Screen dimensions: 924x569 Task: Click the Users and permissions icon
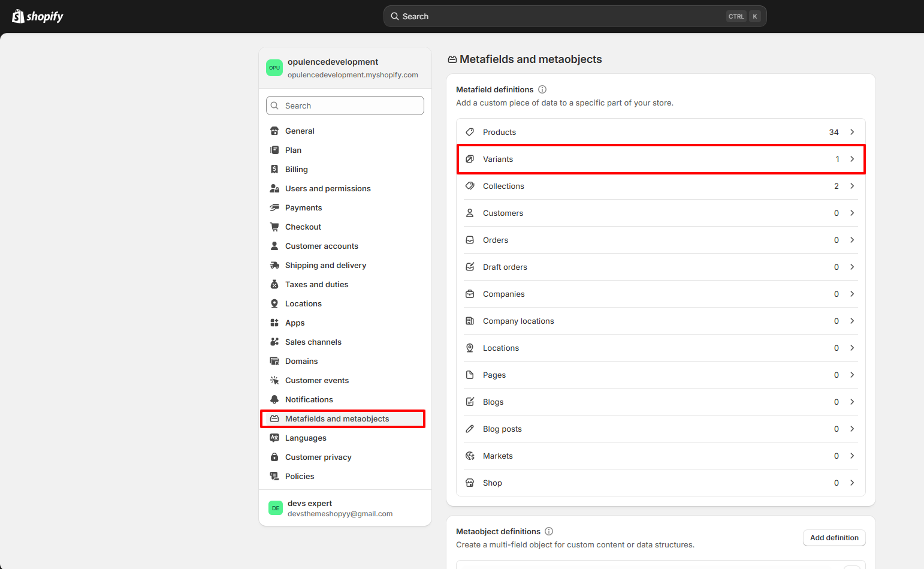(x=274, y=188)
